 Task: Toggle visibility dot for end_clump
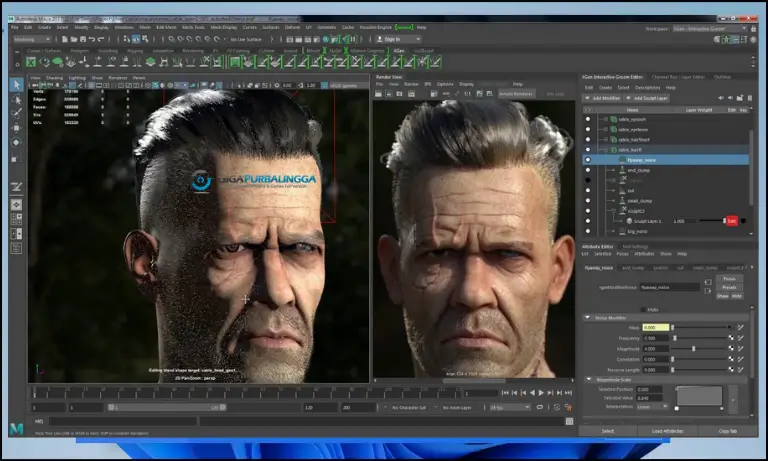pos(588,170)
